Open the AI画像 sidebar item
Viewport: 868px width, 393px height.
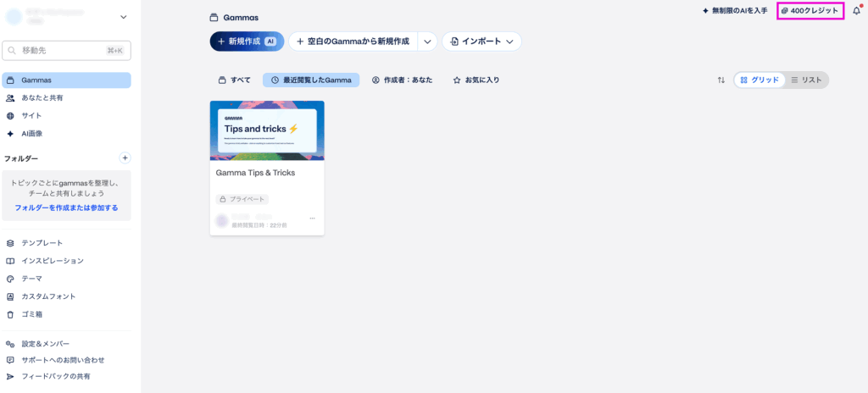[32, 133]
